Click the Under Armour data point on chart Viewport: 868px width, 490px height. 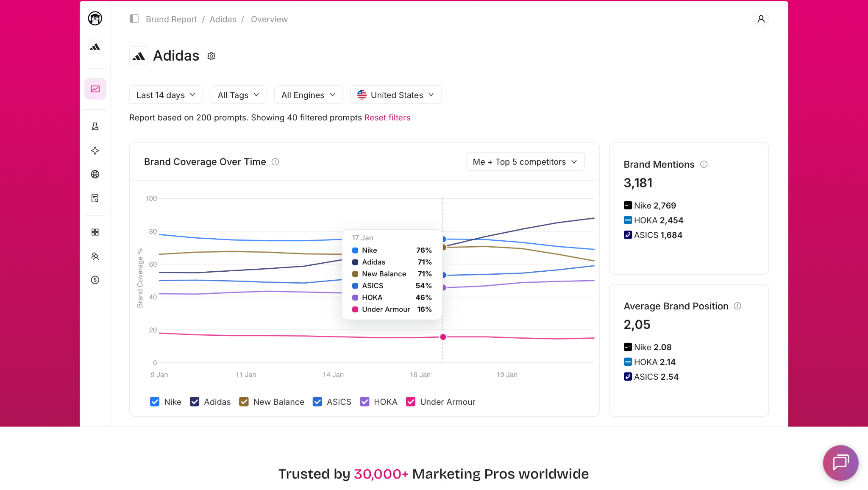point(443,337)
